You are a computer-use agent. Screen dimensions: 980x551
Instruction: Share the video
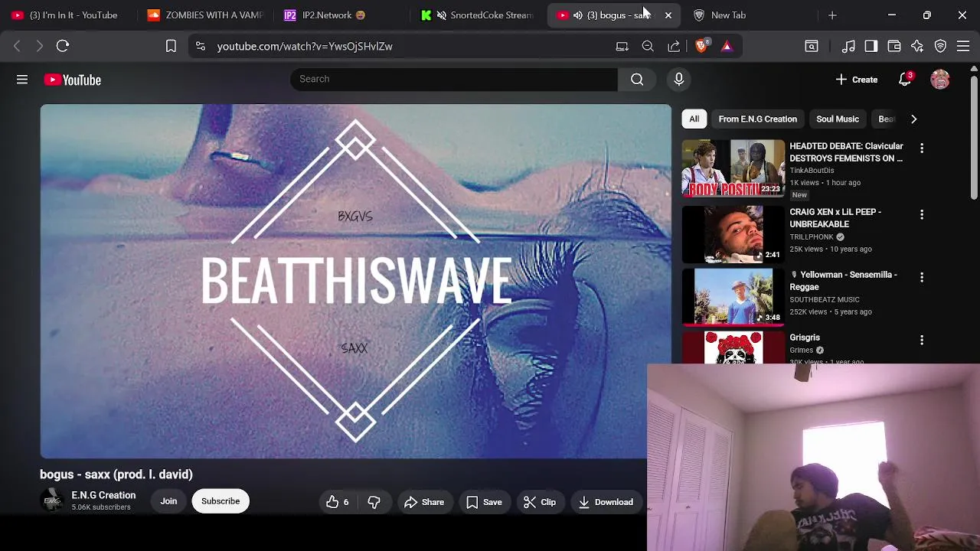click(x=424, y=502)
